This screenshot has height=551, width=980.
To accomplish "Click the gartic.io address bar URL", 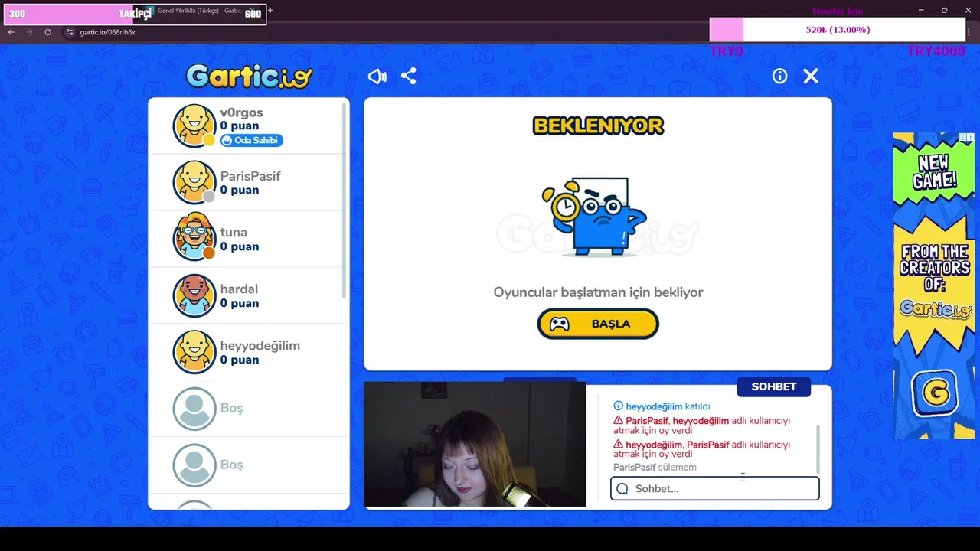I will coord(108,32).
